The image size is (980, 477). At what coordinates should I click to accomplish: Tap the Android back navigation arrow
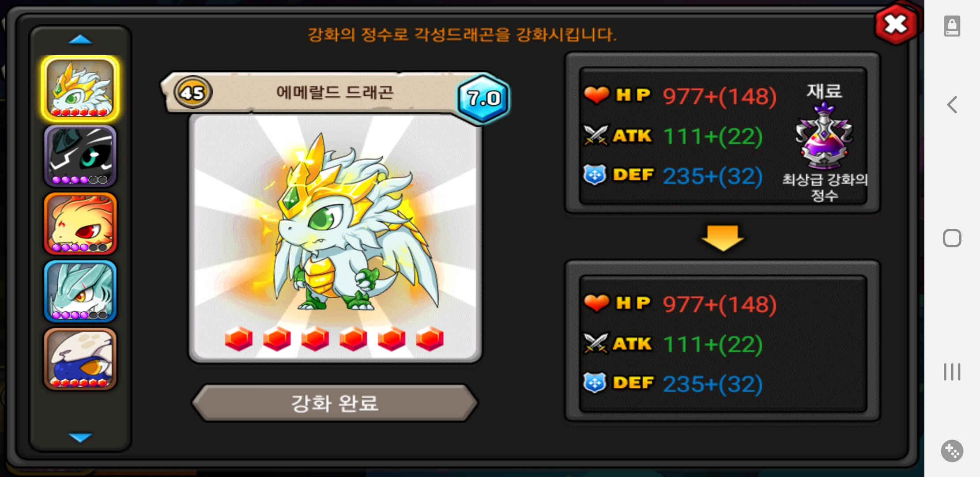pyautogui.click(x=952, y=105)
